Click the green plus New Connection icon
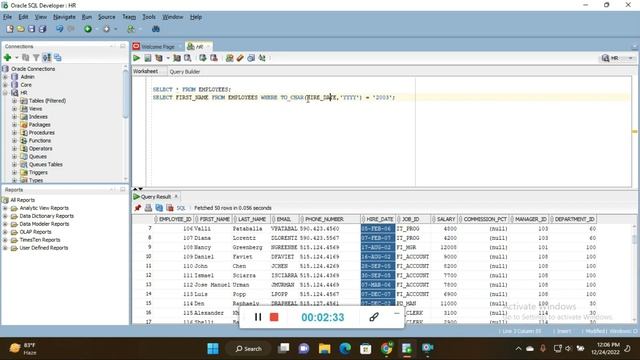This screenshot has width=640, height=360. click(7, 58)
